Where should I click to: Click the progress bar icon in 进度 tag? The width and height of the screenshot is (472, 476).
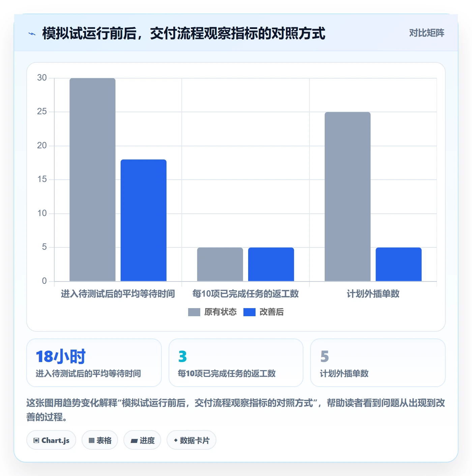pos(134,441)
